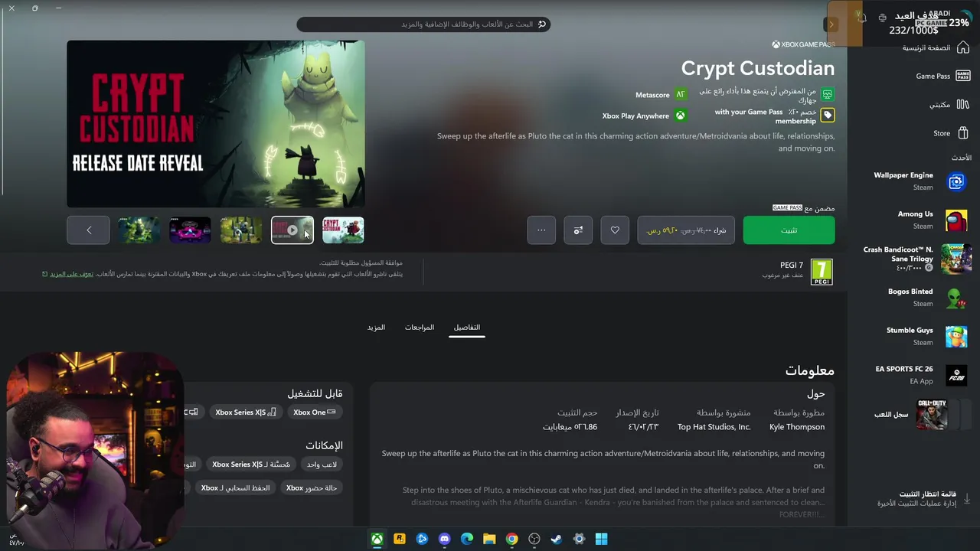Click the Xbox Play Anywhere icon

(x=680, y=116)
